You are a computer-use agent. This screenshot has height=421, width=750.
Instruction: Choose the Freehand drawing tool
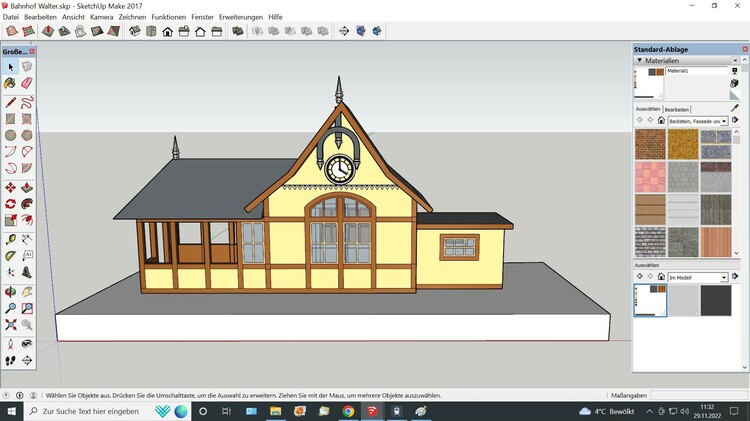click(x=27, y=102)
